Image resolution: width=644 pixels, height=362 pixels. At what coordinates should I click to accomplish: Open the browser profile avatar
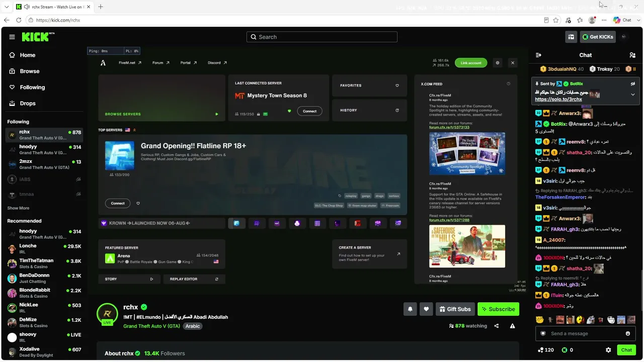pos(592,20)
